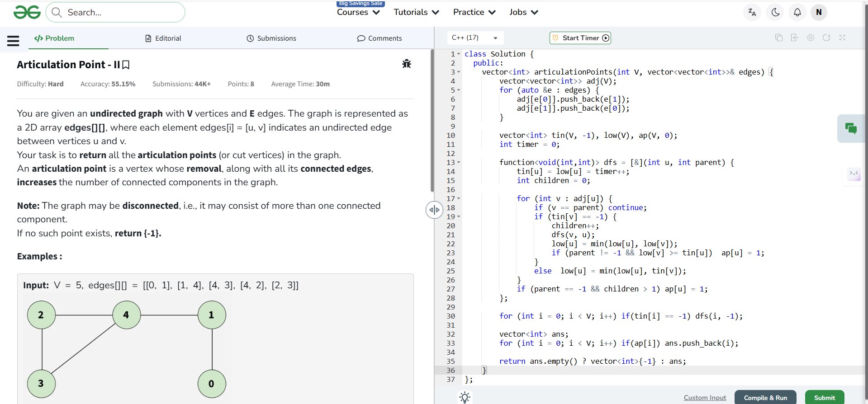Collapse the code fold at line 13
868x404 pixels.
(x=459, y=162)
